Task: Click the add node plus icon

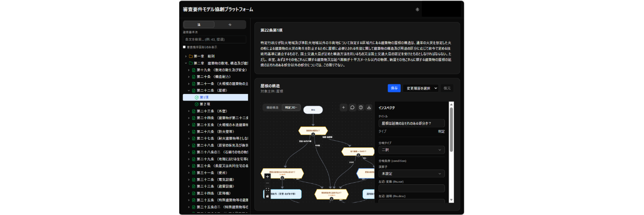Action: (x=343, y=107)
